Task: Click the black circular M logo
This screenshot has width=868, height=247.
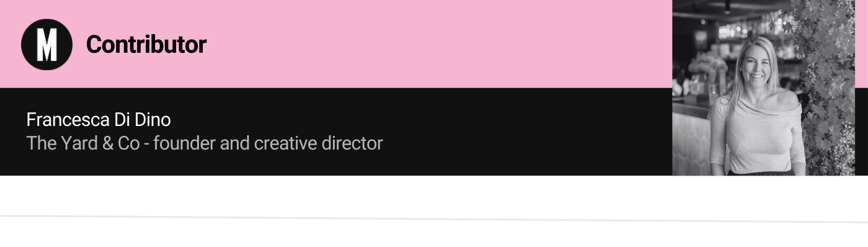Action: 46,44
